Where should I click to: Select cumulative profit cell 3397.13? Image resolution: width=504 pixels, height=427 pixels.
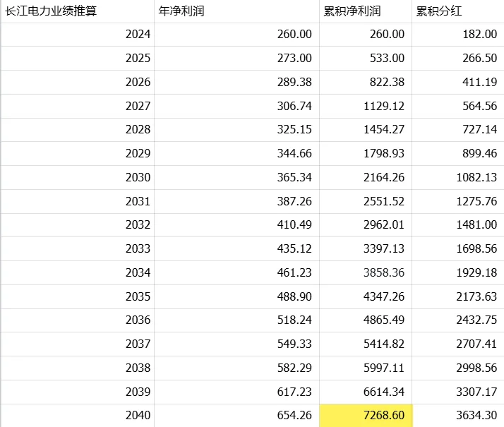click(x=366, y=248)
